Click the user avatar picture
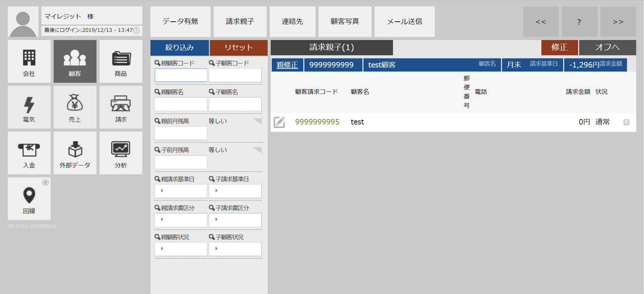 click(x=23, y=22)
